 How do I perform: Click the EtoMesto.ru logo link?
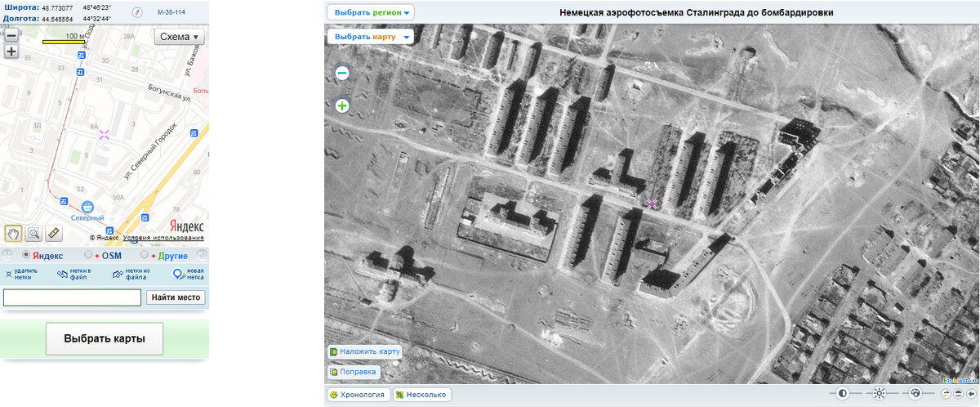[x=960, y=381]
